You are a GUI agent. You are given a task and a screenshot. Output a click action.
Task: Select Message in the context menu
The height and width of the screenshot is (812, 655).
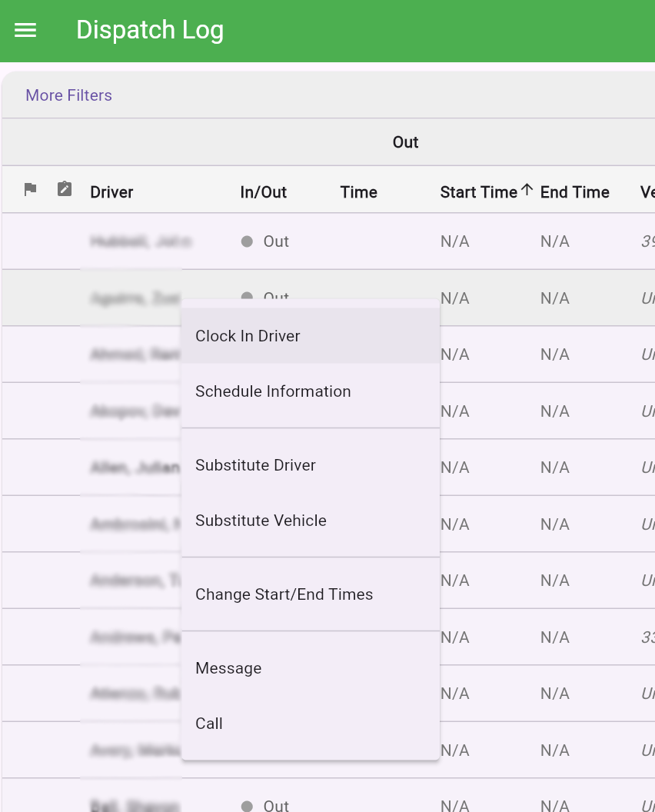click(x=228, y=668)
